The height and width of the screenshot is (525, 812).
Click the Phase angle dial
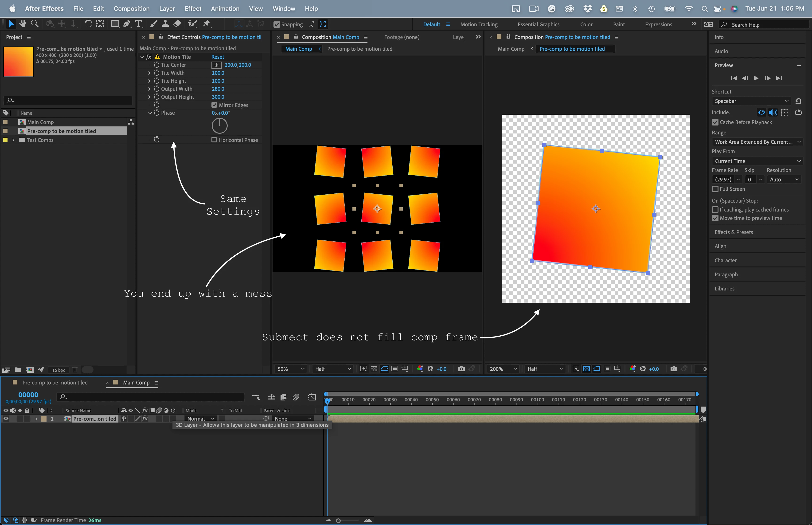click(x=219, y=126)
